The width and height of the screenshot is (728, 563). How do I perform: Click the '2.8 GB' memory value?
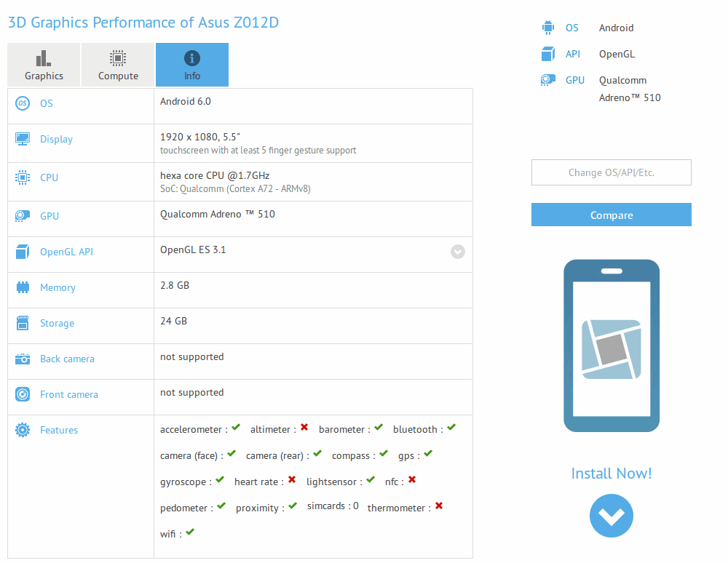(175, 286)
